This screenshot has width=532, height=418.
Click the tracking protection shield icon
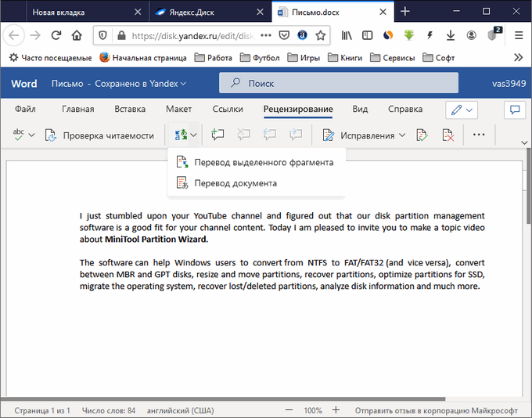click(x=102, y=35)
